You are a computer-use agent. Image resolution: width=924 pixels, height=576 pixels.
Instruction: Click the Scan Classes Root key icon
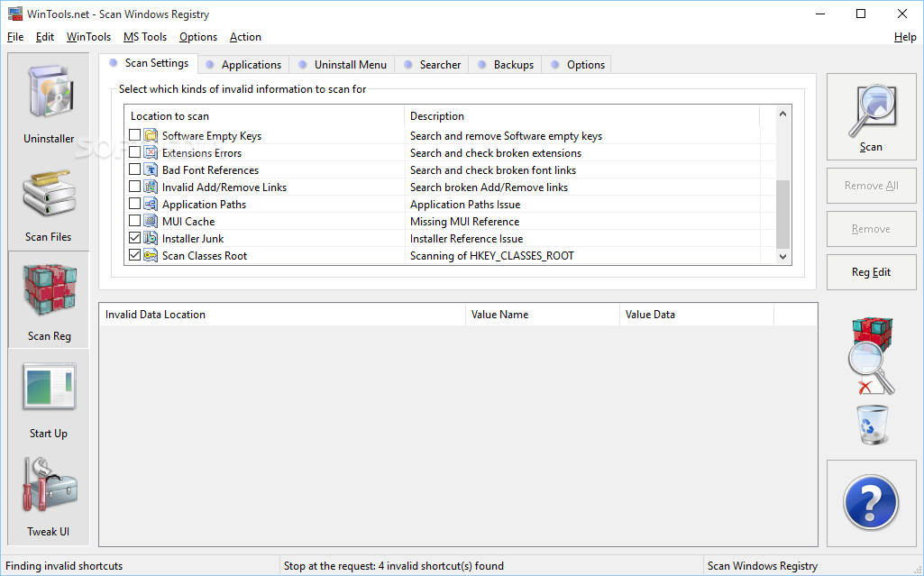151,255
